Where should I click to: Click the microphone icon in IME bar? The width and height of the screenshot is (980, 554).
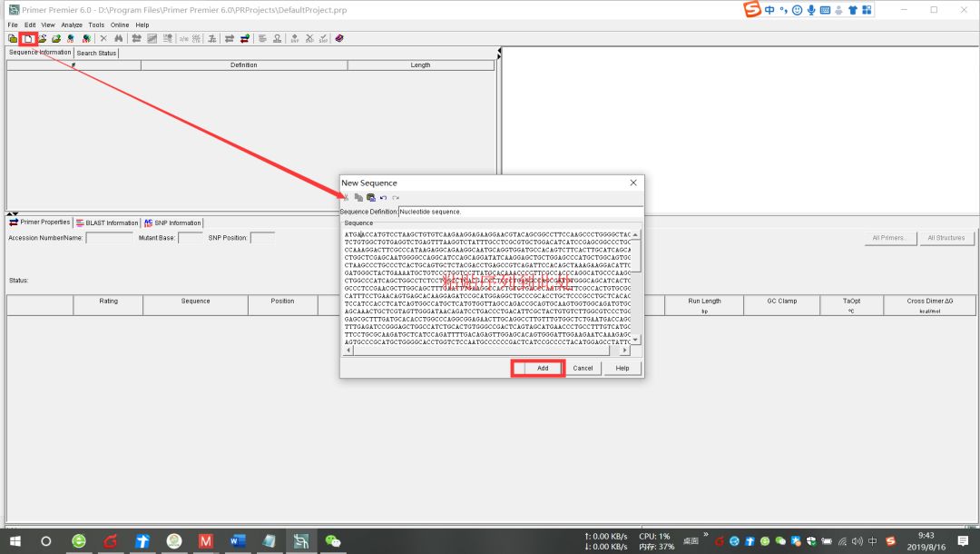811,10
